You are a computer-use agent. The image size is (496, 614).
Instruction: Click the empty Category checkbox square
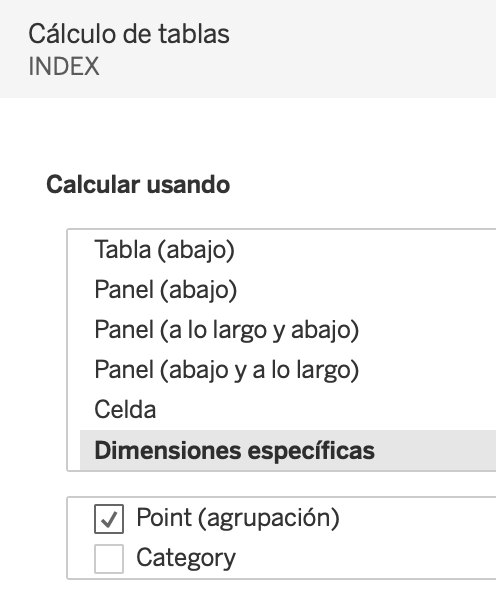pos(109,559)
